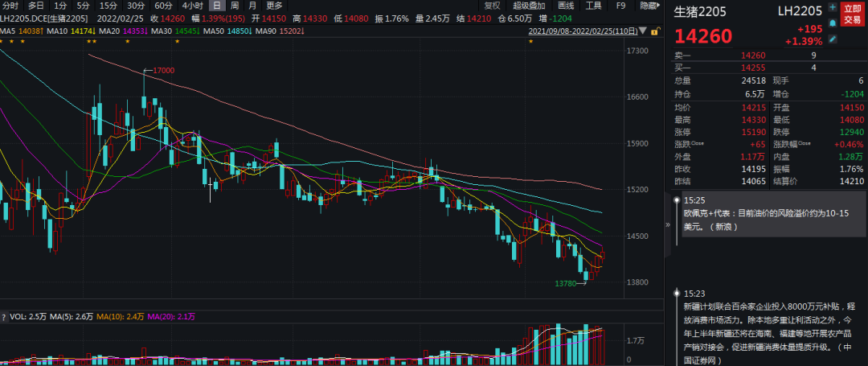Expand 隐藏 side panel toggle
The width and height of the screenshot is (868, 366).
[x=649, y=6]
